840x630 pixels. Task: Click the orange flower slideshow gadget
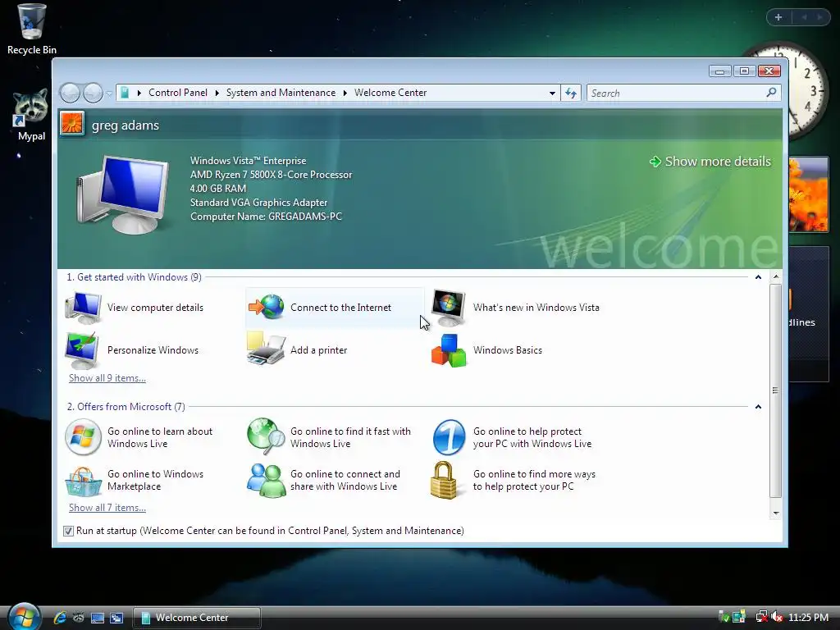click(x=808, y=194)
